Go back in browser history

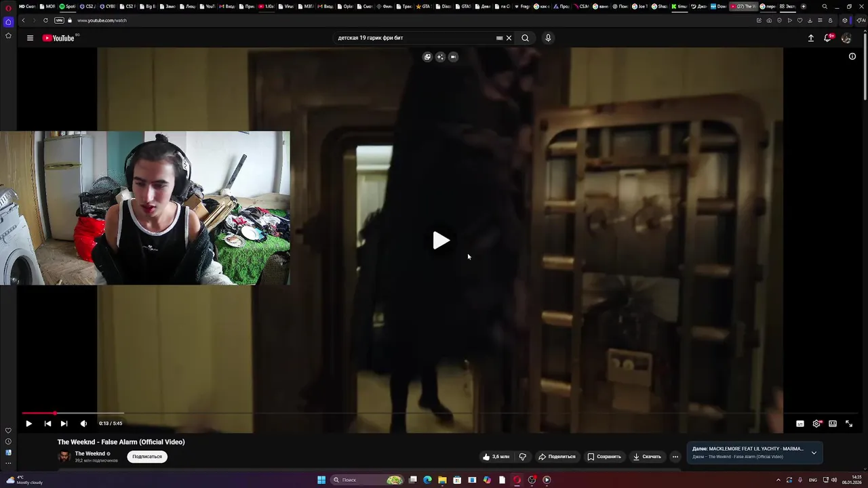coord(23,20)
